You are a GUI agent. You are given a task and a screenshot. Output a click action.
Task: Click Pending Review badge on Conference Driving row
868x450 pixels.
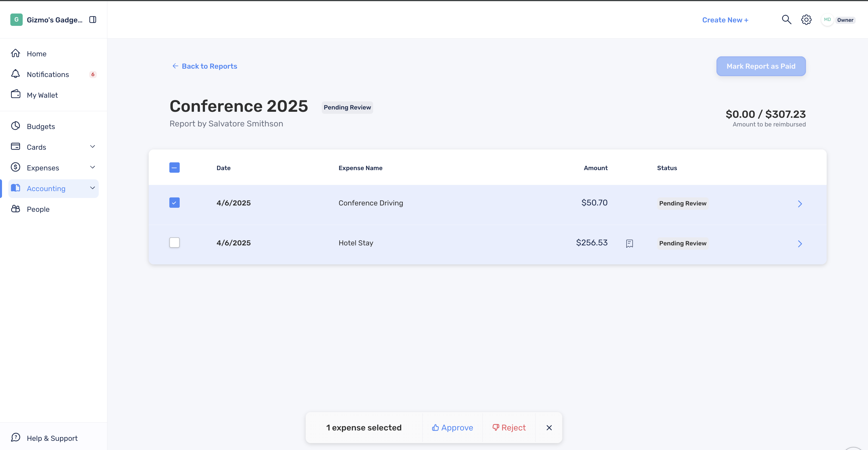pyautogui.click(x=683, y=203)
